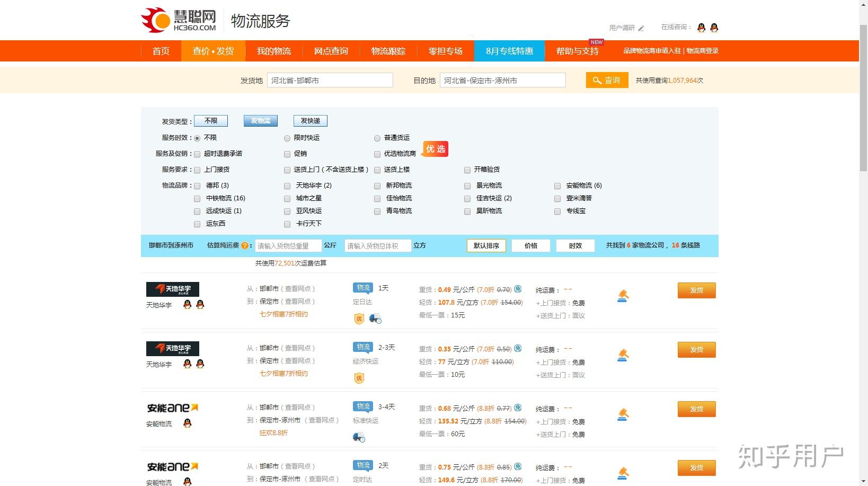Open the 首页 nav tab

point(161,51)
